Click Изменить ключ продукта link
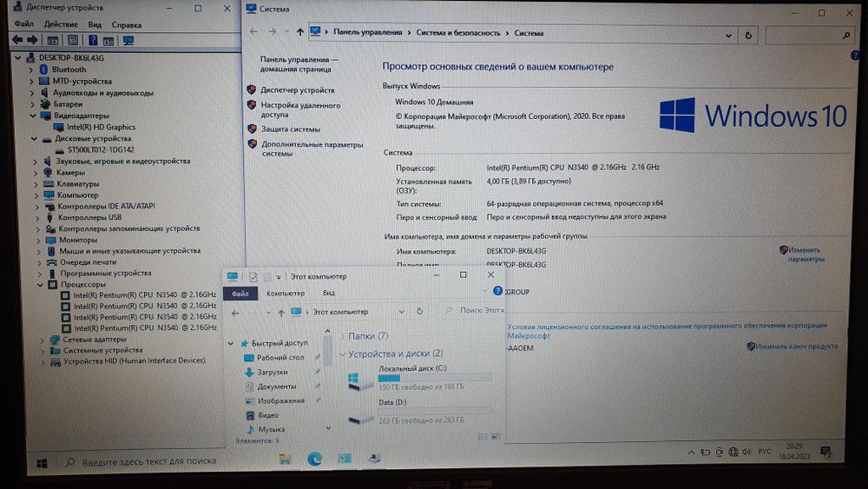The height and width of the screenshot is (489, 868). click(x=796, y=346)
